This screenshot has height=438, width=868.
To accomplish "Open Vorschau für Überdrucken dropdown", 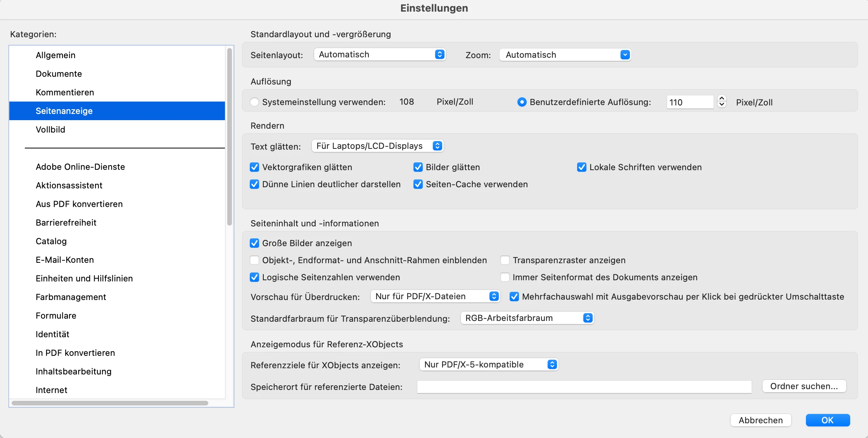I will [435, 297].
